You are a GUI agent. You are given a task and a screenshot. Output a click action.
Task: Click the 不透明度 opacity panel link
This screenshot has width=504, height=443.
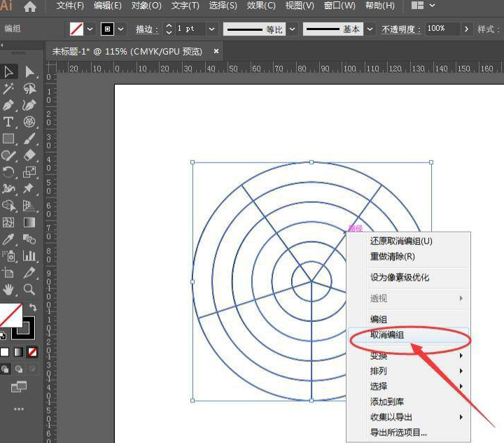tap(401, 29)
